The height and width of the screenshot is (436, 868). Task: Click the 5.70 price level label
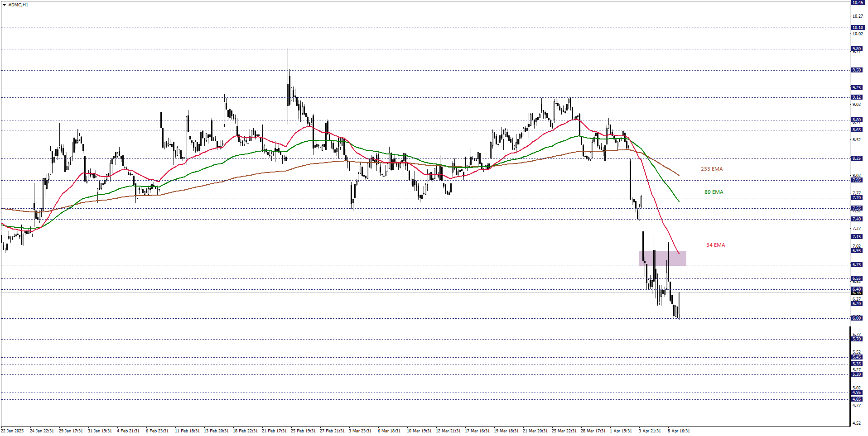coord(856,339)
